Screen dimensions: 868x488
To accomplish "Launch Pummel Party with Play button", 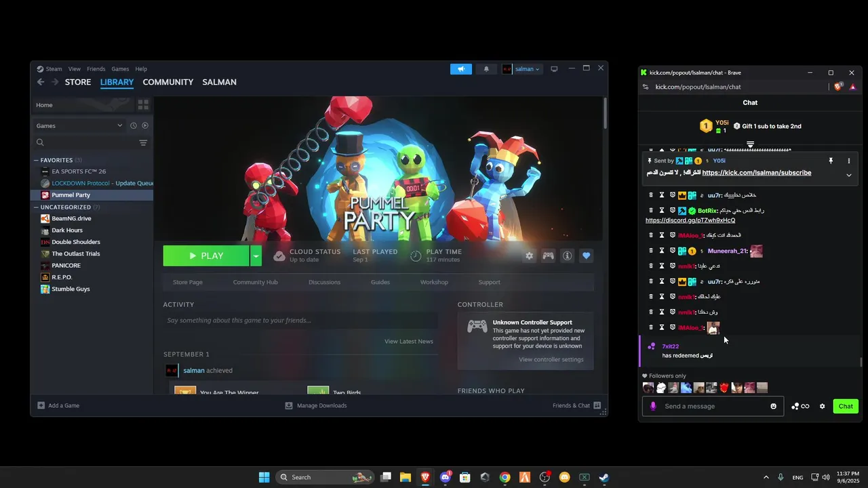I will (x=206, y=256).
